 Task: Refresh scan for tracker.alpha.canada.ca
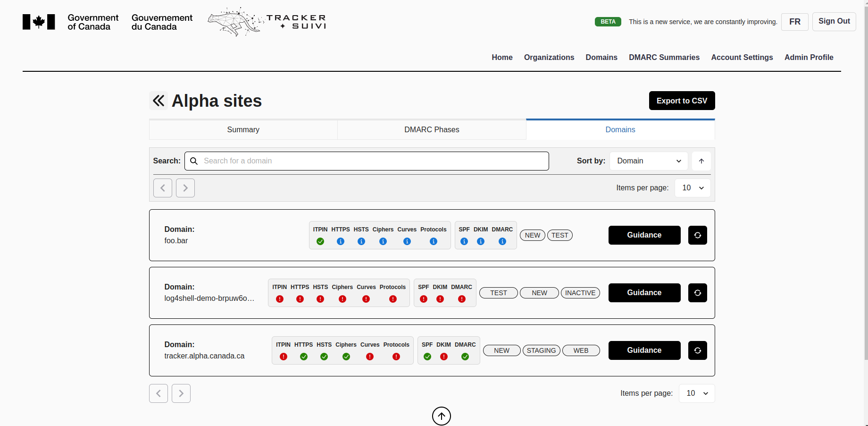coord(698,350)
